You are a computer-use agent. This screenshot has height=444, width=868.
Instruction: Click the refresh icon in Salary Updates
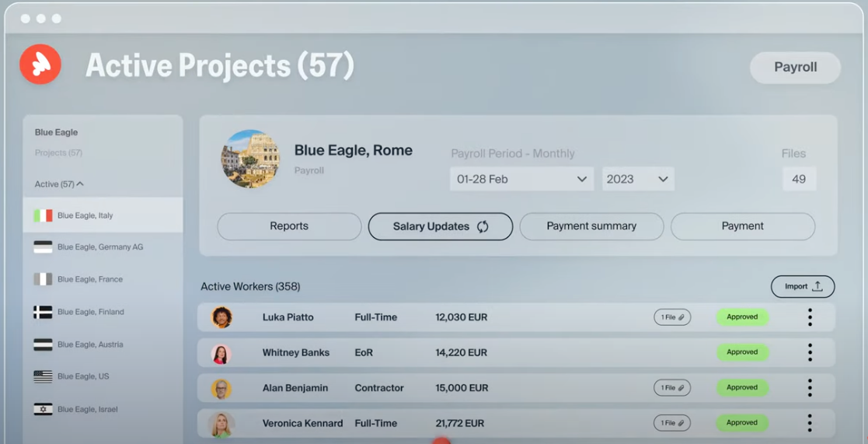[x=483, y=226]
